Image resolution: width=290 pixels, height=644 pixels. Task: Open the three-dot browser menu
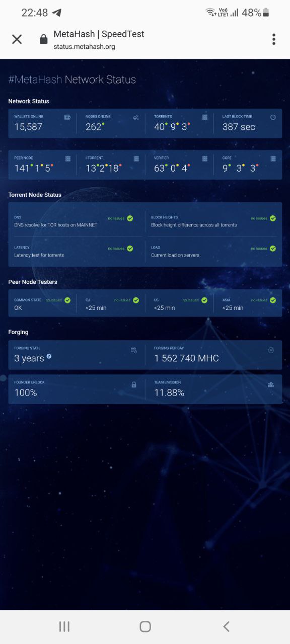[x=274, y=39]
